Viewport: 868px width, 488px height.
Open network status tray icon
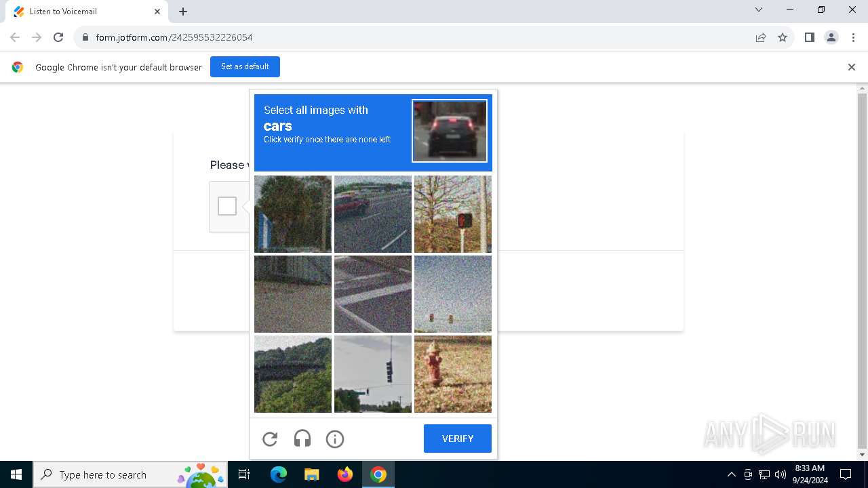(x=764, y=474)
